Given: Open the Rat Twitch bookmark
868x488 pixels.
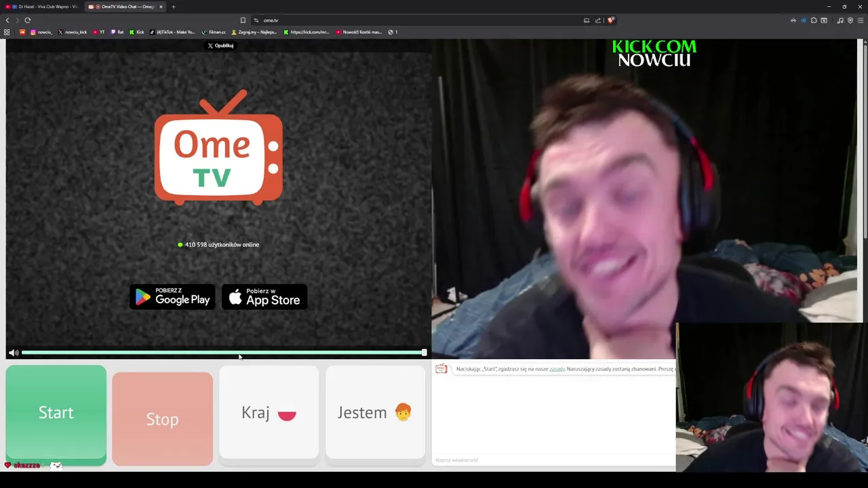Looking at the screenshot, I should click(117, 32).
